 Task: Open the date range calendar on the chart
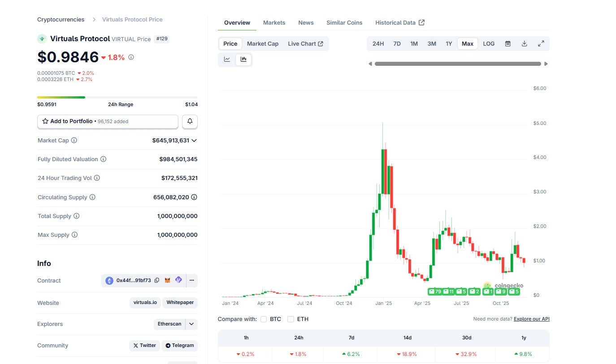coord(508,43)
